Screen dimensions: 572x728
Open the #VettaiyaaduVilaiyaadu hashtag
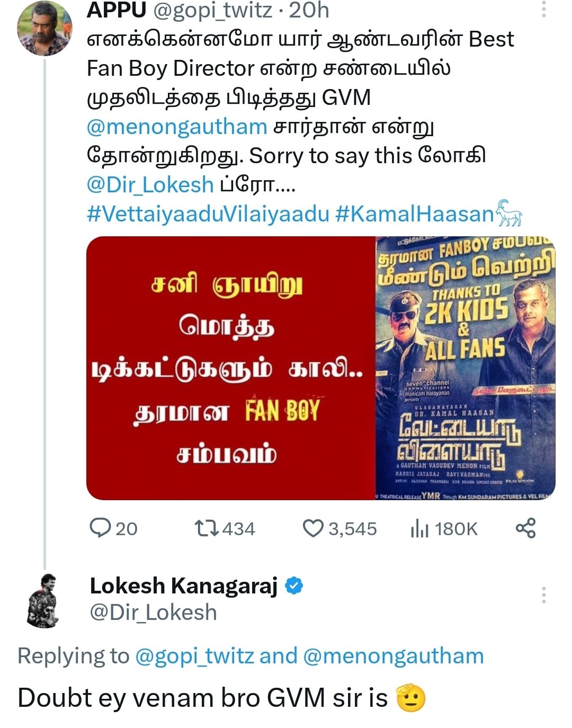coord(208,214)
